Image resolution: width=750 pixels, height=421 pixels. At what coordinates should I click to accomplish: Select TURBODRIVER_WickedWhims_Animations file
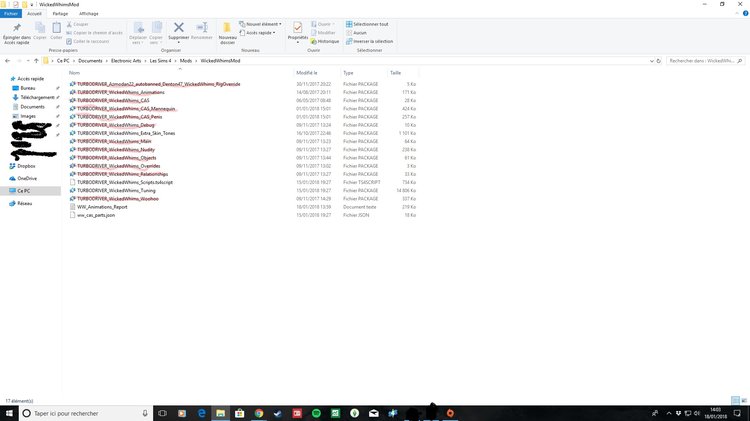[121, 92]
